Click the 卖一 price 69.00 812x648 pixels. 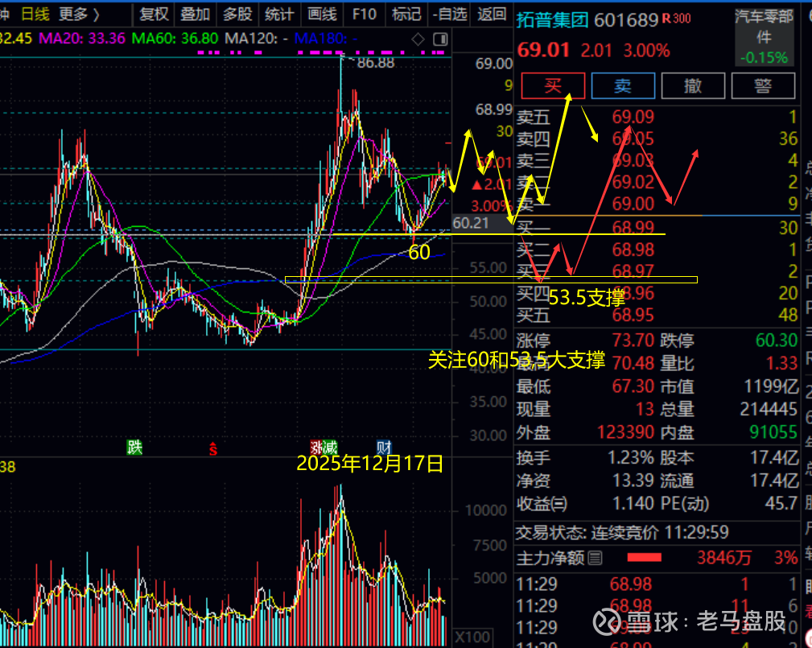[x=633, y=204]
